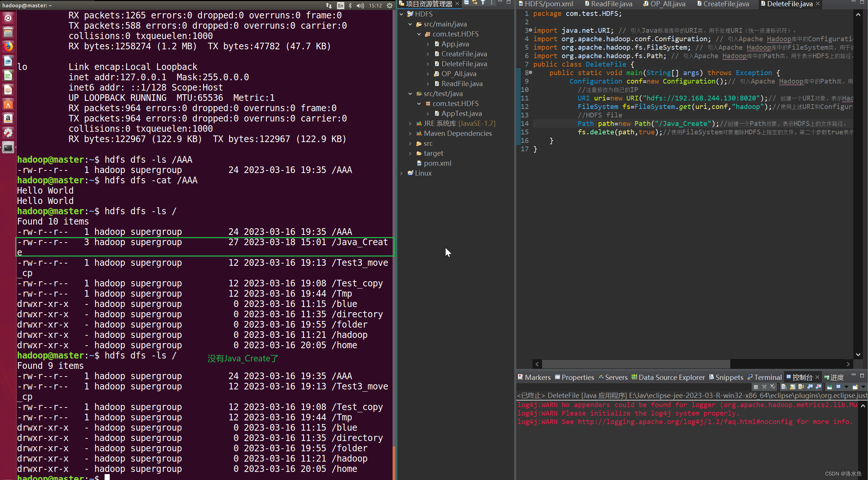Open LibreOffice Calc in the launcher
Screen dimensions: 868x480
(x=8, y=75)
